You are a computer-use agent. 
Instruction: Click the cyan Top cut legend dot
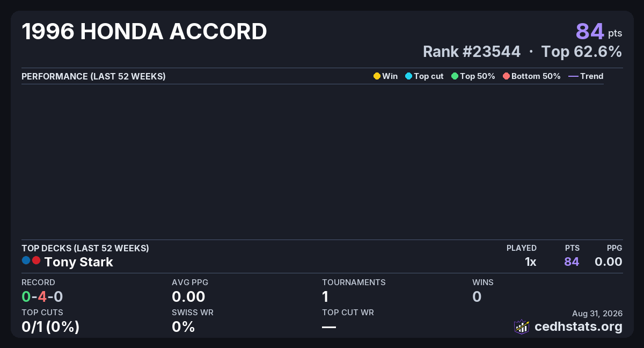(408, 76)
